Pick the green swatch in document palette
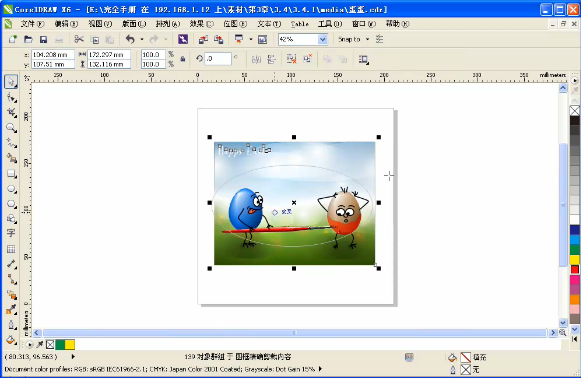Screen dimensions: 581x378 (x=60, y=345)
